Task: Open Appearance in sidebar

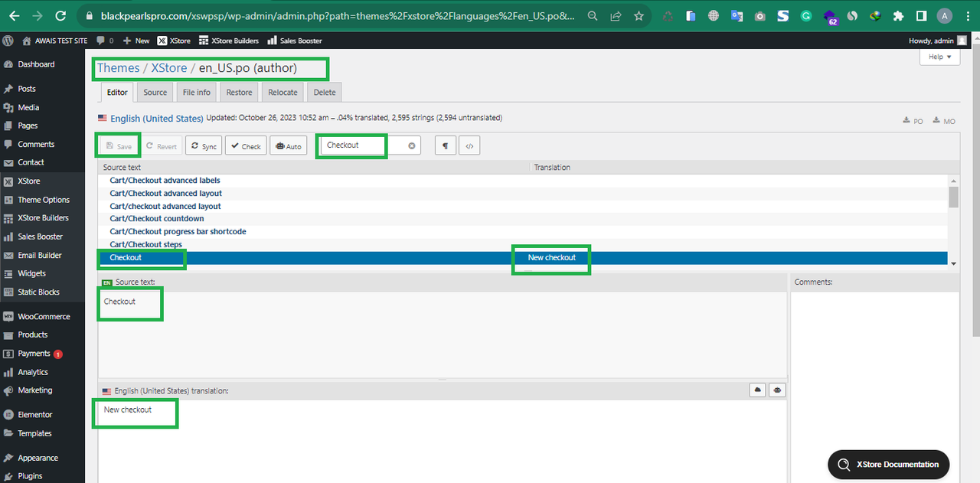Action: pos(38,458)
